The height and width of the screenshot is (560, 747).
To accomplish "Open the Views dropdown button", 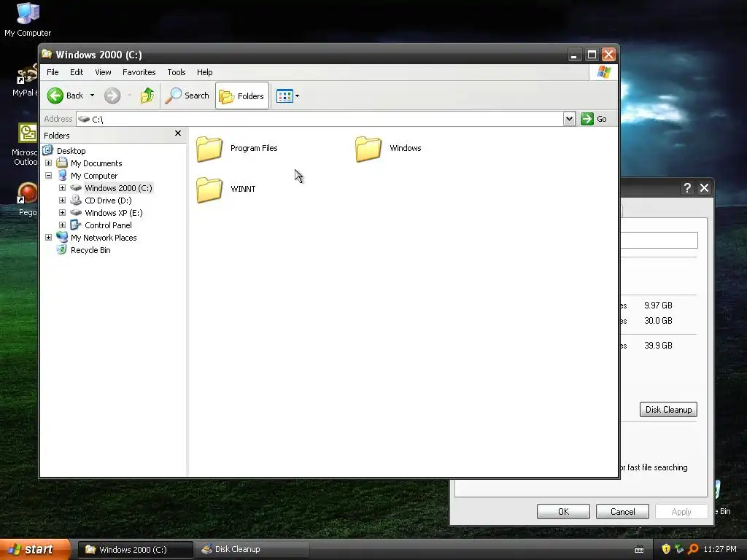I will pyautogui.click(x=287, y=96).
